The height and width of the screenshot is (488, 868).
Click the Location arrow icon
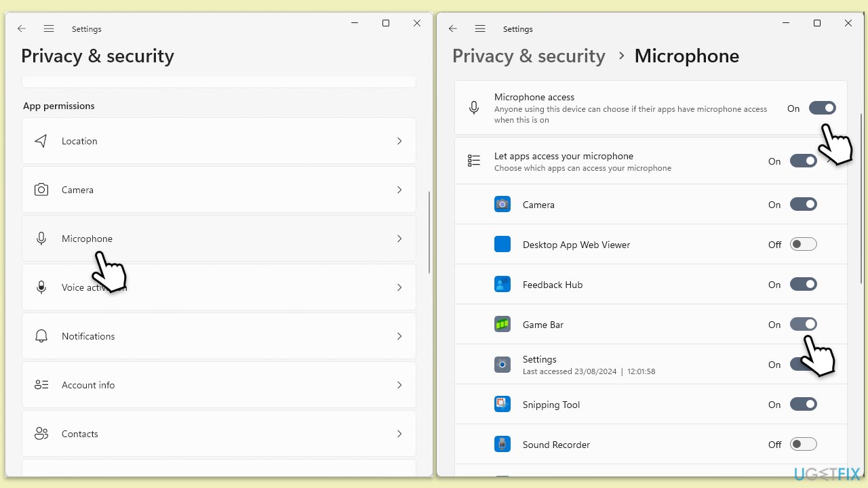(x=41, y=141)
